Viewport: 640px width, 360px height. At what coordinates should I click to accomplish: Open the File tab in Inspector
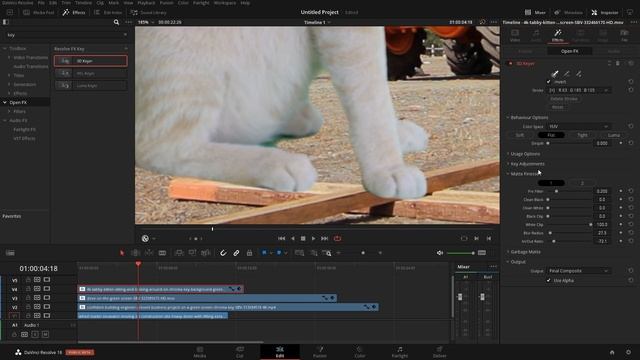[624, 35]
